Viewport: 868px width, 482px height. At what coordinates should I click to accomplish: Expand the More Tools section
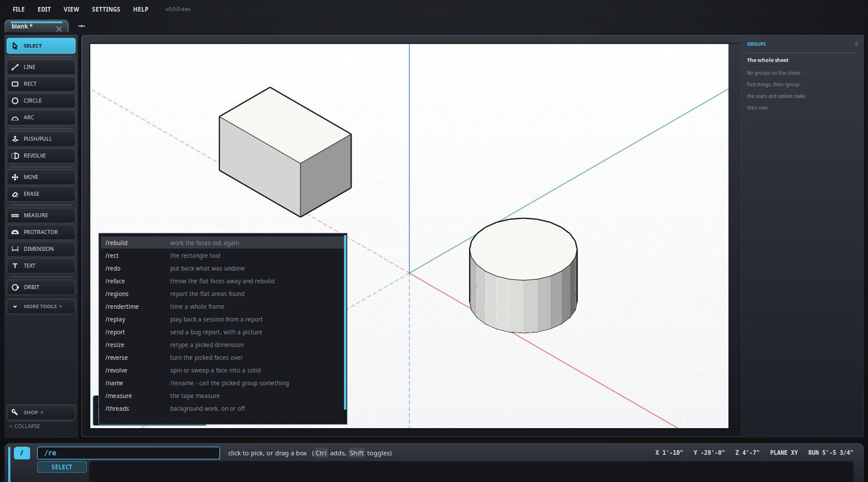(41, 306)
